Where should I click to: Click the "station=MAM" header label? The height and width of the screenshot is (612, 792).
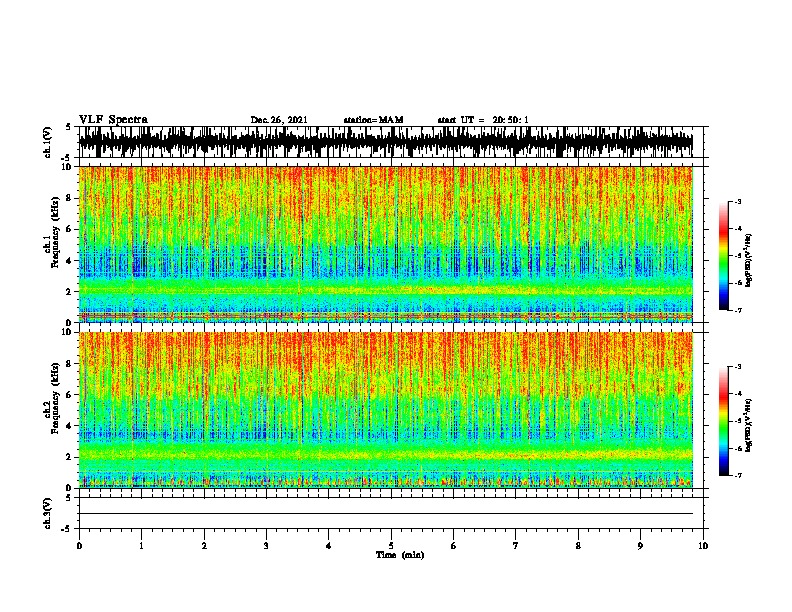pyautogui.click(x=373, y=120)
